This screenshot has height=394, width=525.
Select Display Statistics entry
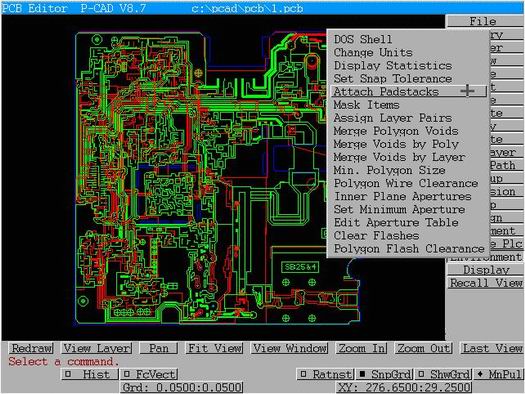click(x=393, y=65)
